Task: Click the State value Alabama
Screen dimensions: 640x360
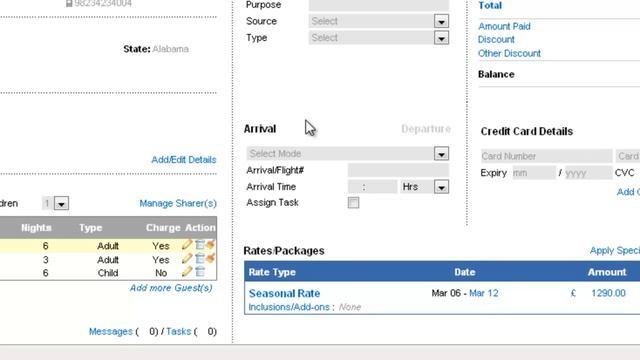Action: click(x=170, y=49)
